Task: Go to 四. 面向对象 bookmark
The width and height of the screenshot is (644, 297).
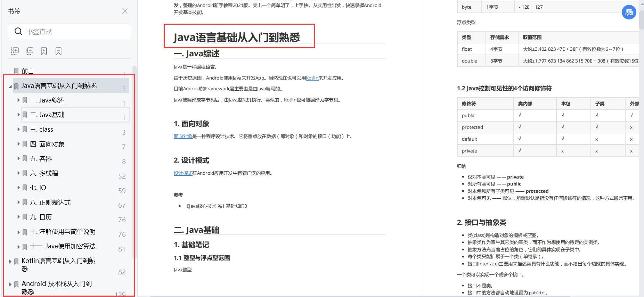Action: (47, 144)
